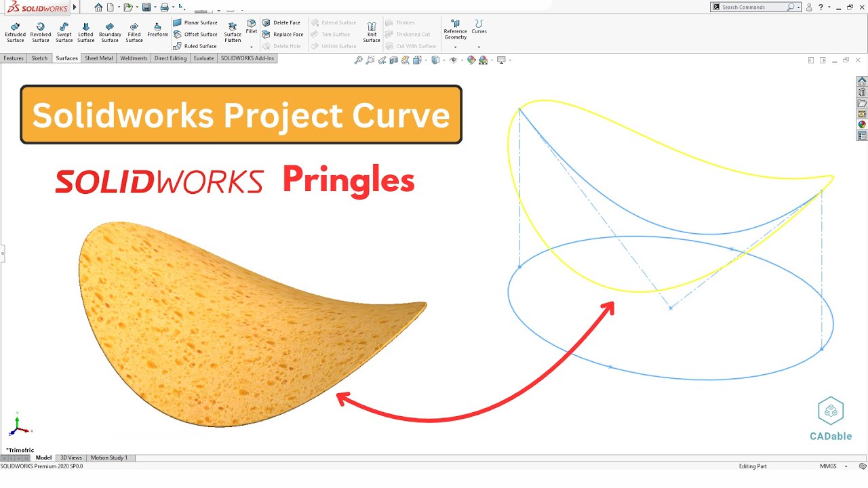Go to the Direct Editing tab
Viewport: 868px width, 488px height.
point(170,58)
